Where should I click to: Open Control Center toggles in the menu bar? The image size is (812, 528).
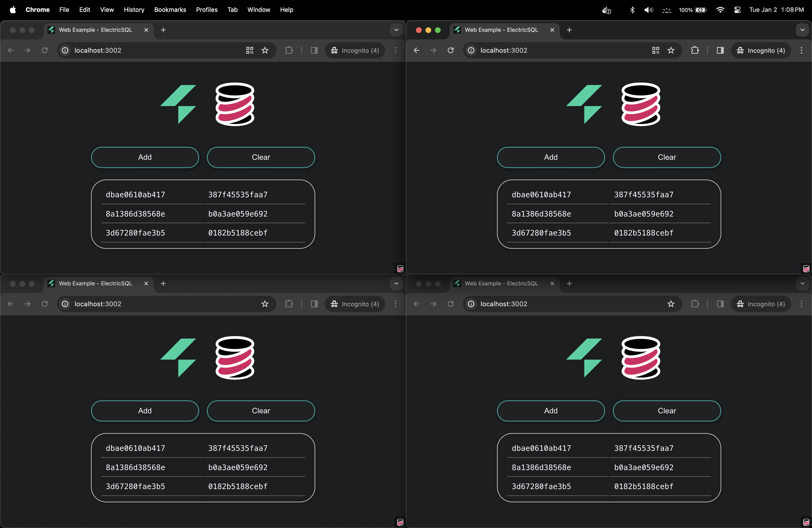pos(737,10)
